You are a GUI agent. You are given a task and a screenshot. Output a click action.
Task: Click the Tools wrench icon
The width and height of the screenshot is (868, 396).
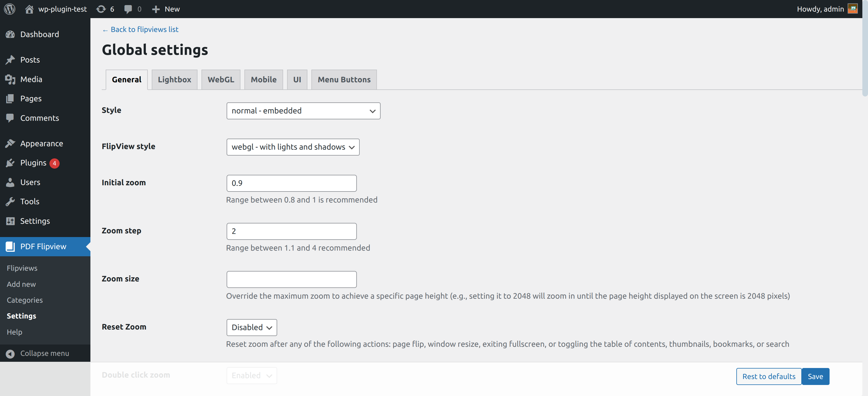[10, 201]
